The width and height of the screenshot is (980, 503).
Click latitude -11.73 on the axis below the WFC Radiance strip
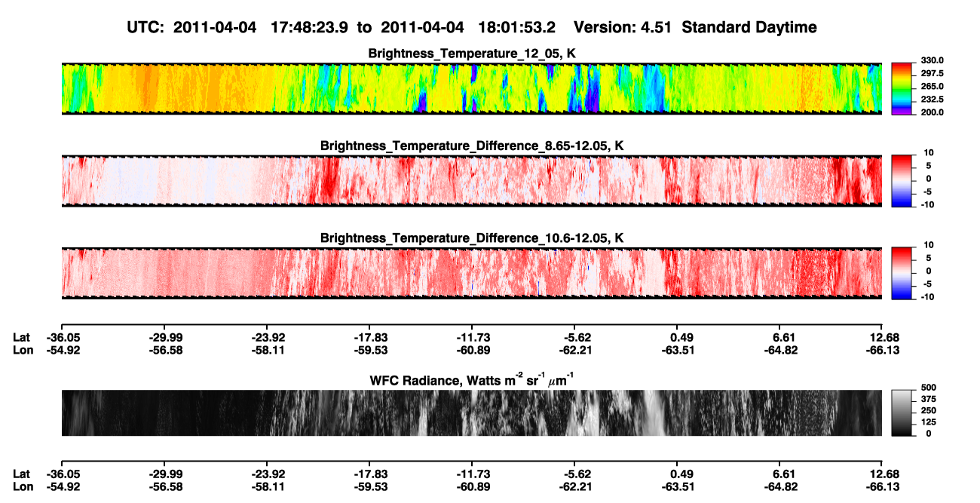point(473,474)
